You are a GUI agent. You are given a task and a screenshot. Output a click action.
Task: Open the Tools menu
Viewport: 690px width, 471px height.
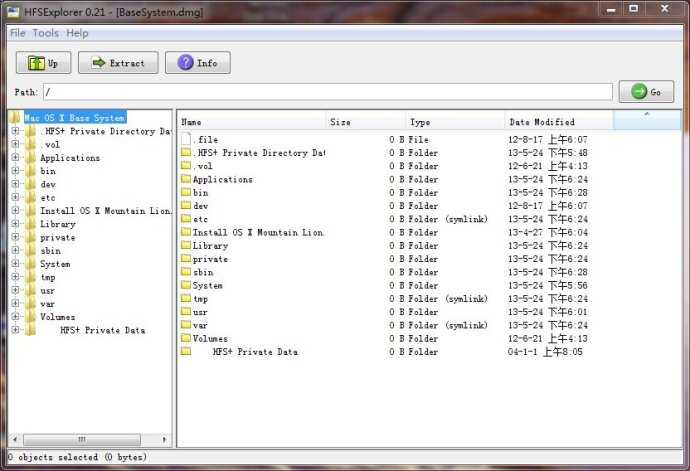[45, 33]
